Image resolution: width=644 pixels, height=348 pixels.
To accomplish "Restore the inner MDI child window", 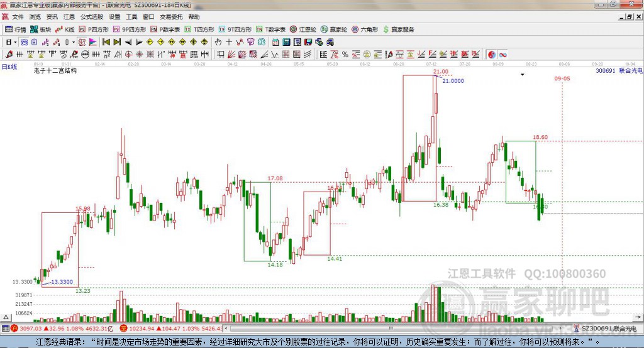I will 630,17.
